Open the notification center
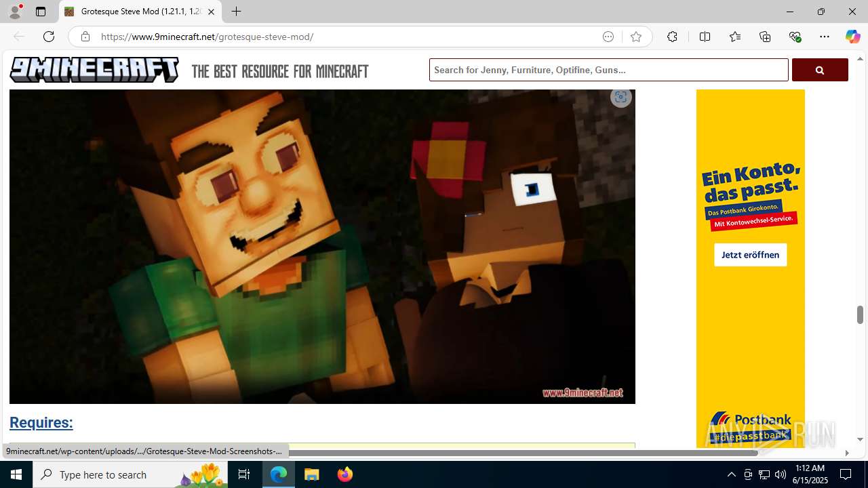The image size is (868, 488). (x=846, y=474)
